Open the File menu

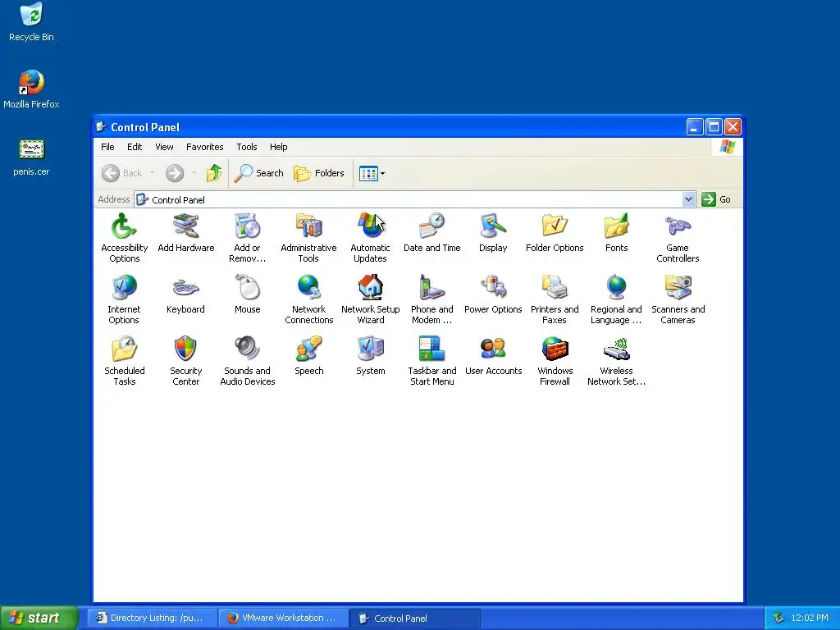[107, 147]
